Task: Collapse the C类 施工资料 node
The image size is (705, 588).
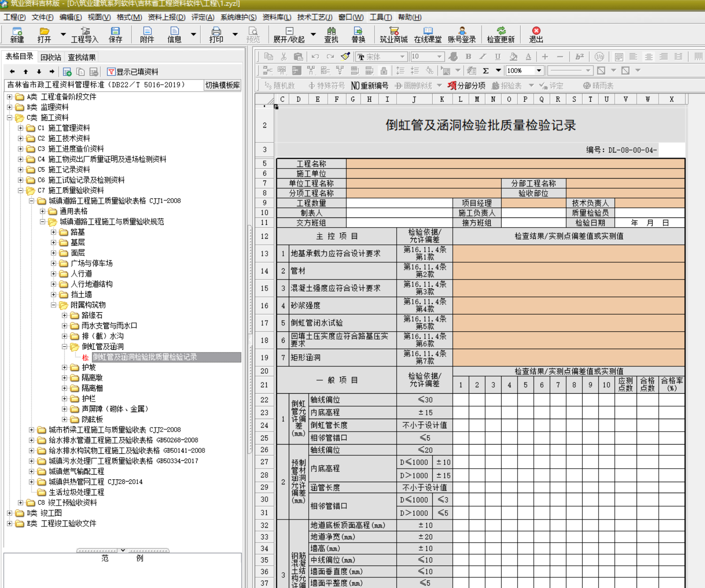Action: click(x=9, y=118)
